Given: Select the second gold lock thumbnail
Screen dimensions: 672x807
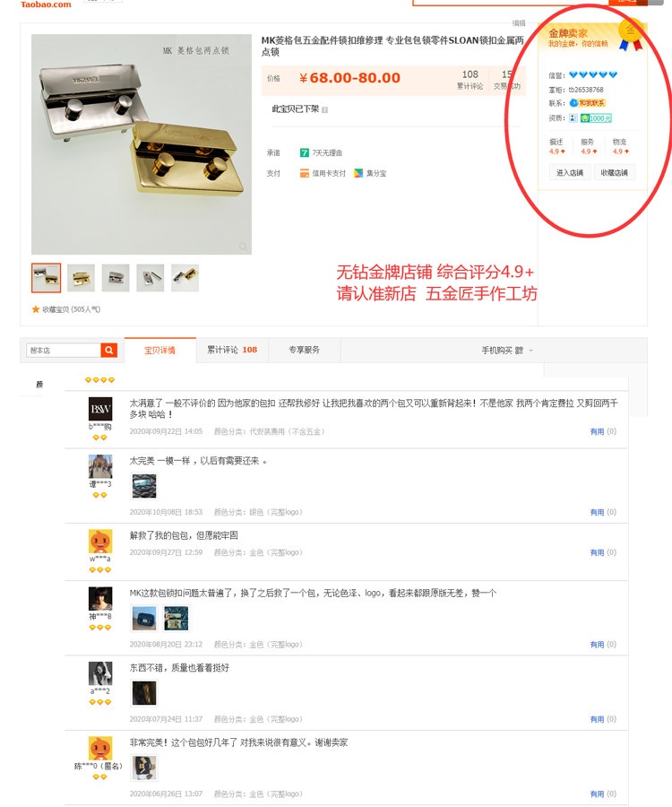Looking at the screenshot, I should (81, 278).
